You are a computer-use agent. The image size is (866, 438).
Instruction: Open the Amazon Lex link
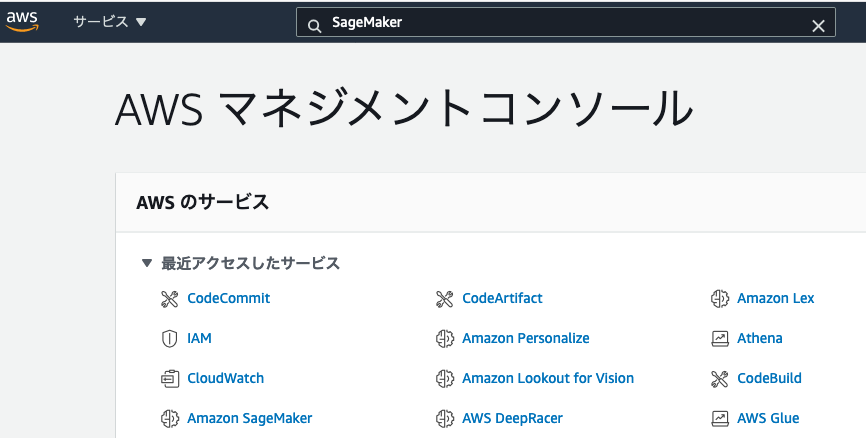pos(775,298)
